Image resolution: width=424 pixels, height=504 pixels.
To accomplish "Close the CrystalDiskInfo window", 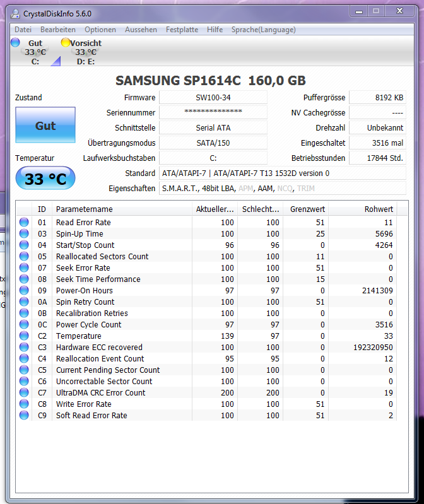I will (x=399, y=11).
